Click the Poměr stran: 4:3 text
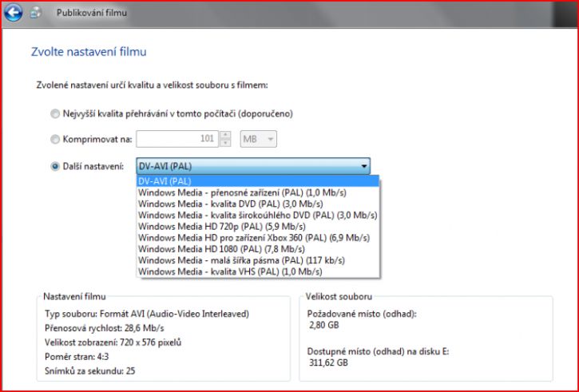The height and width of the screenshot is (392, 579). pos(77,357)
